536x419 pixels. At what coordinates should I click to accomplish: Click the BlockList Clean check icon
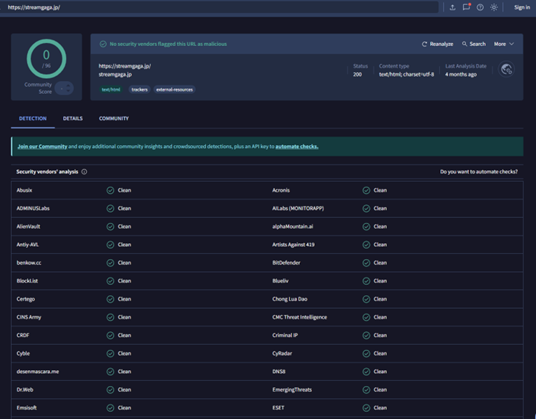coord(110,281)
